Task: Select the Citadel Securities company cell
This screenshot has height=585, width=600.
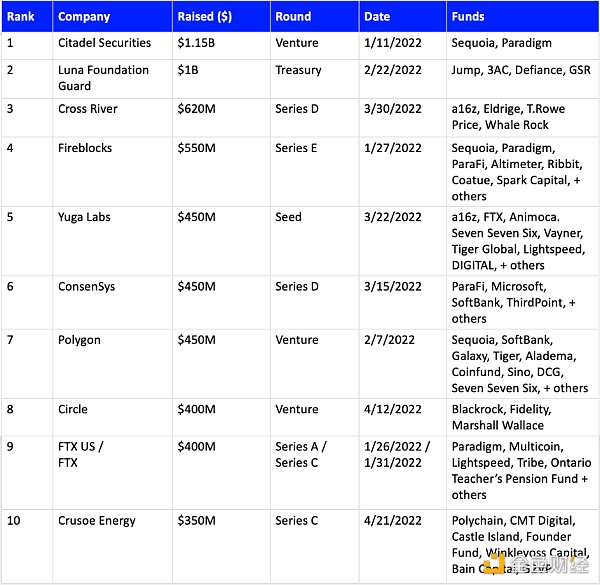Action: point(105,43)
